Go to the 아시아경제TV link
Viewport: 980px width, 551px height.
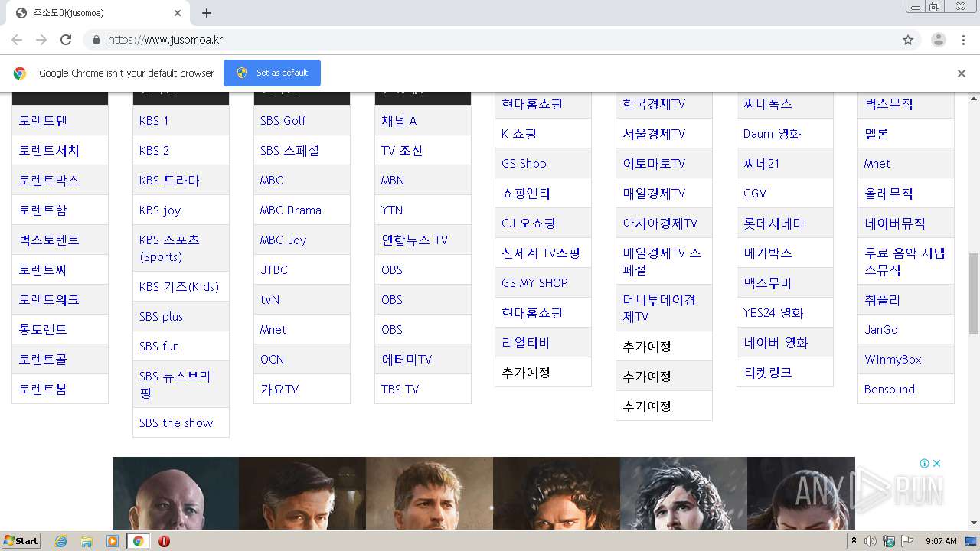point(660,223)
